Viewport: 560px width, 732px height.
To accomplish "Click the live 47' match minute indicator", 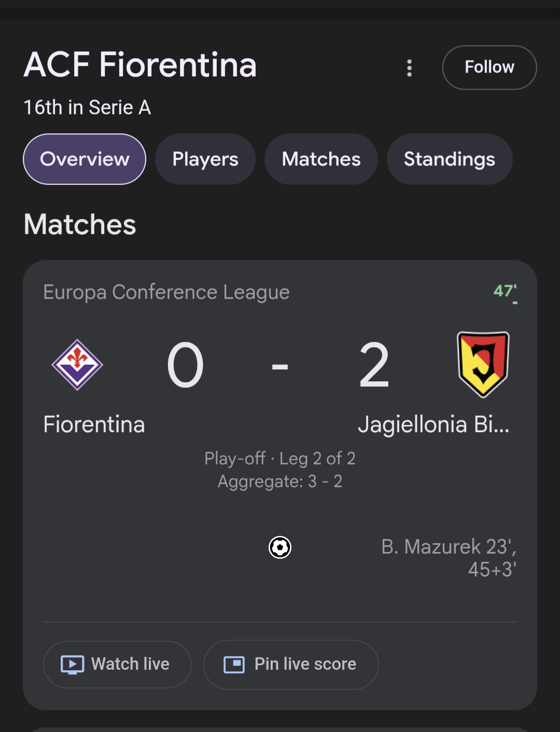I will 505,291.
